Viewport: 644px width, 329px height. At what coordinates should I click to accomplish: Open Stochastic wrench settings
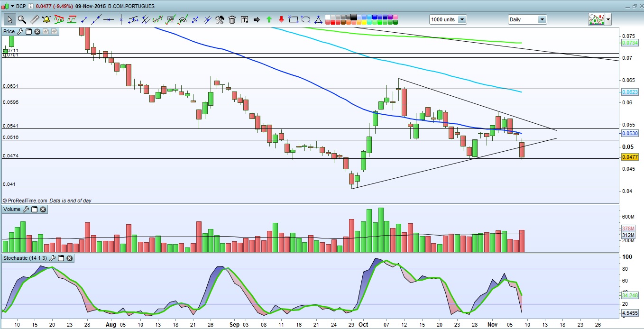pyautogui.click(x=52, y=258)
